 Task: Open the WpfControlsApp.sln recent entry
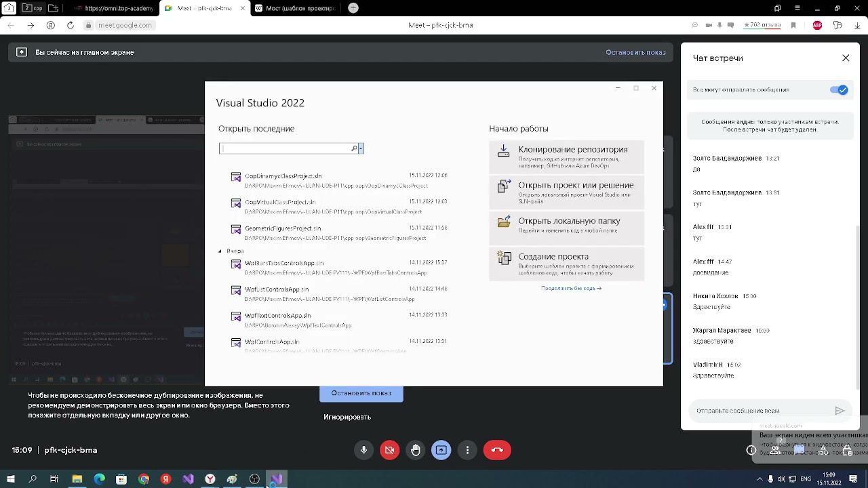pos(339,346)
